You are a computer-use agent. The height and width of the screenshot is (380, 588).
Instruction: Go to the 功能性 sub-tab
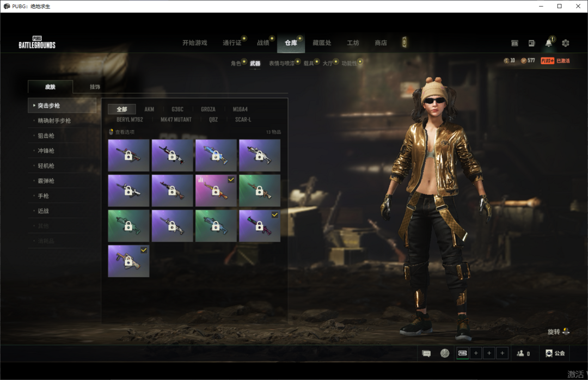tap(349, 63)
